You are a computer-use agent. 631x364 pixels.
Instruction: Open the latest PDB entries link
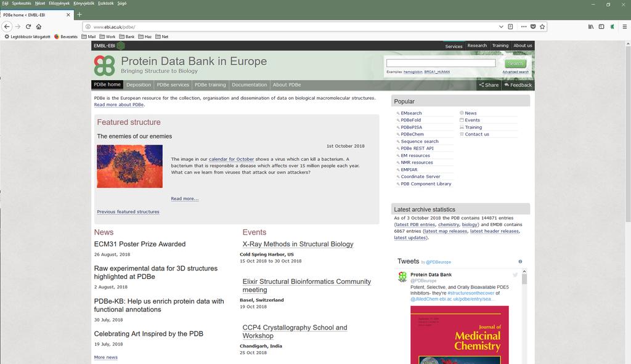415,225
